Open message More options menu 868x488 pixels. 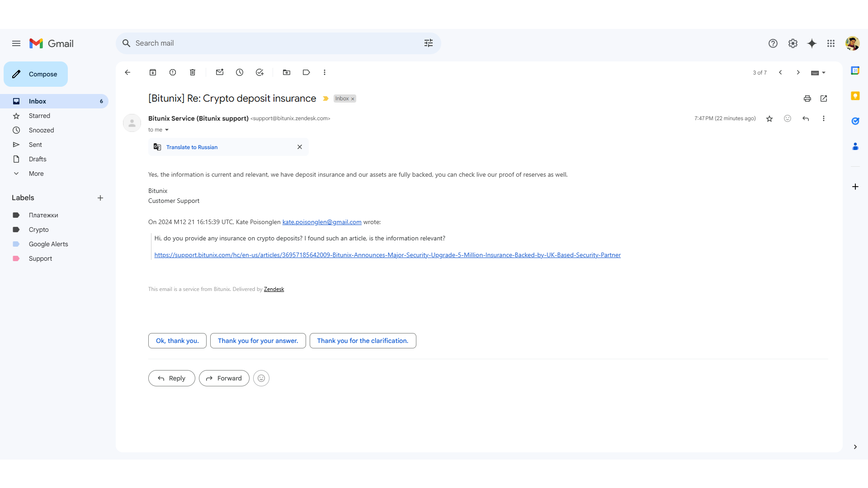tap(824, 118)
